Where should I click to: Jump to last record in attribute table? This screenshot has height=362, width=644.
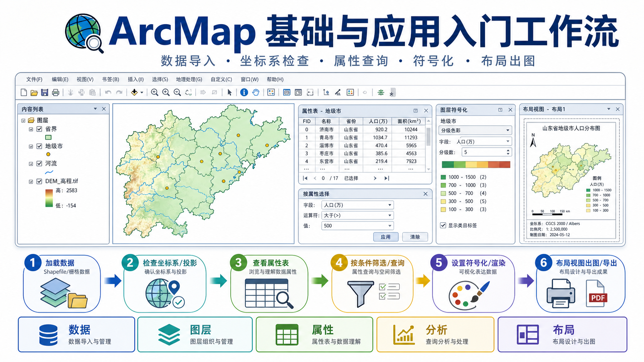[387, 178]
